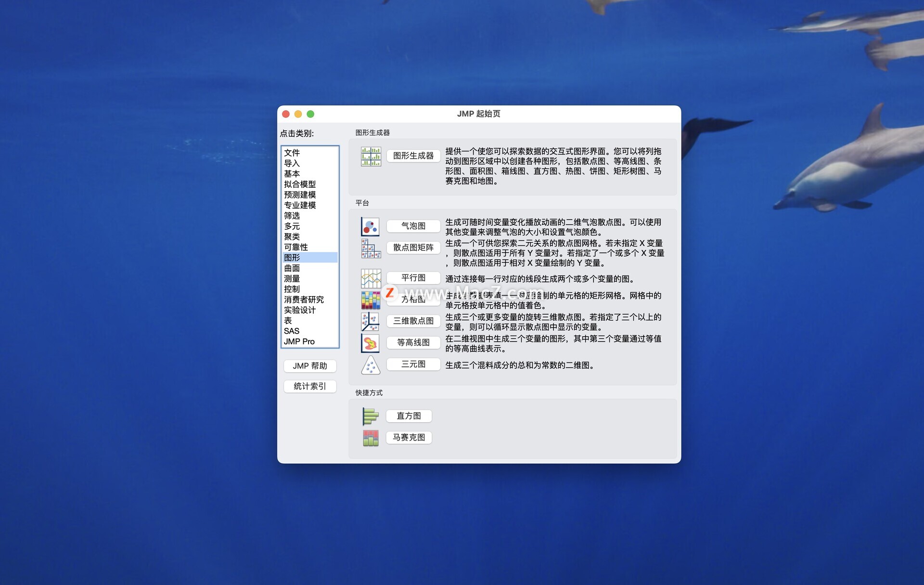Select 曲面 category
This screenshot has height=585, width=924.
click(x=310, y=268)
